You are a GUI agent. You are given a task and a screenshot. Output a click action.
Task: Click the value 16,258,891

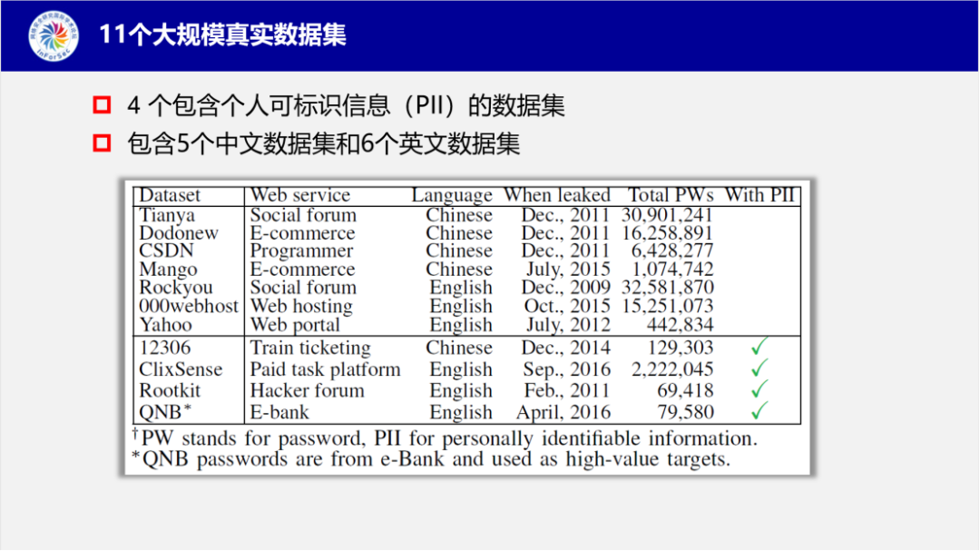[667, 234]
